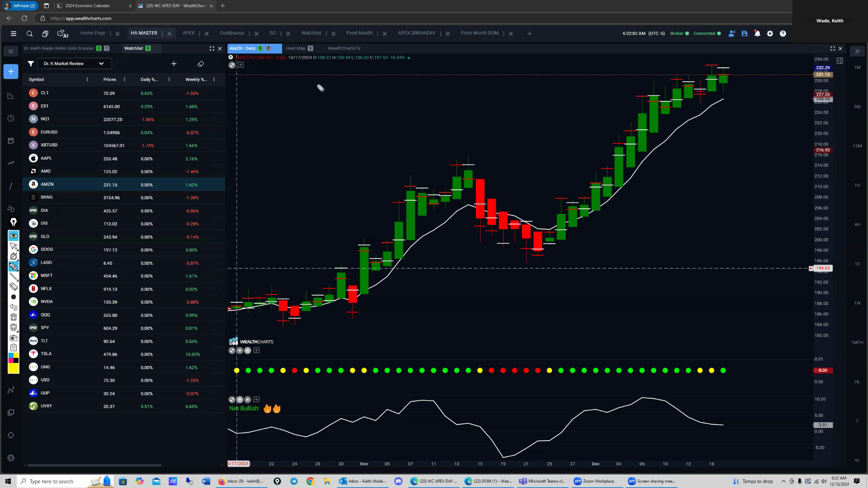
Task: Open the WealthChartsTV tab
Action: tap(344, 48)
